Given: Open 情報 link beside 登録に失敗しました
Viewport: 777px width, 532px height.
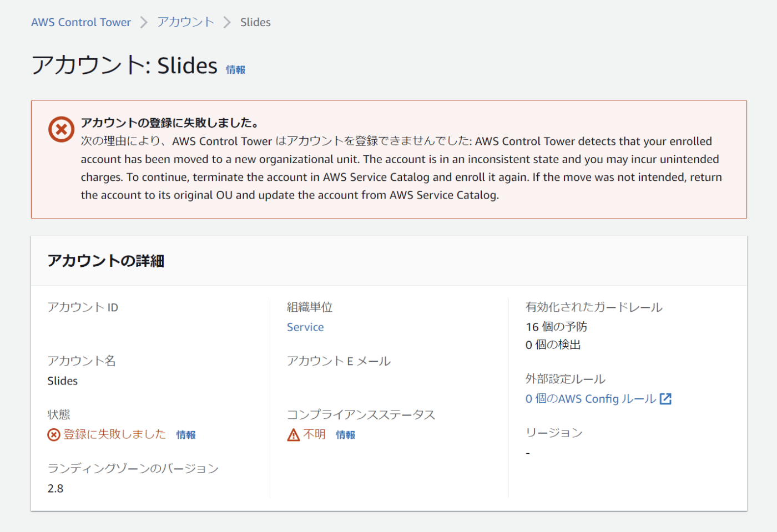Looking at the screenshot, I should click(x=186, y=435).
